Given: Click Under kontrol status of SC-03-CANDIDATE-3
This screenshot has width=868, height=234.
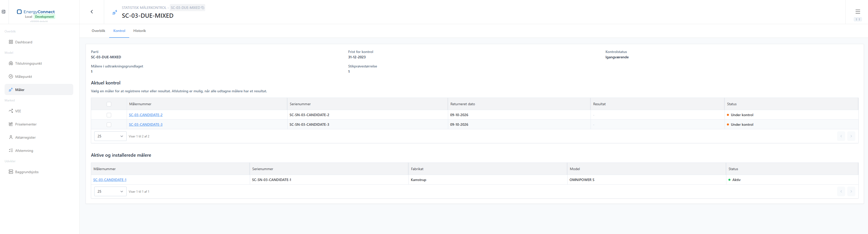Looking at the screenshot, I should 740,124.
